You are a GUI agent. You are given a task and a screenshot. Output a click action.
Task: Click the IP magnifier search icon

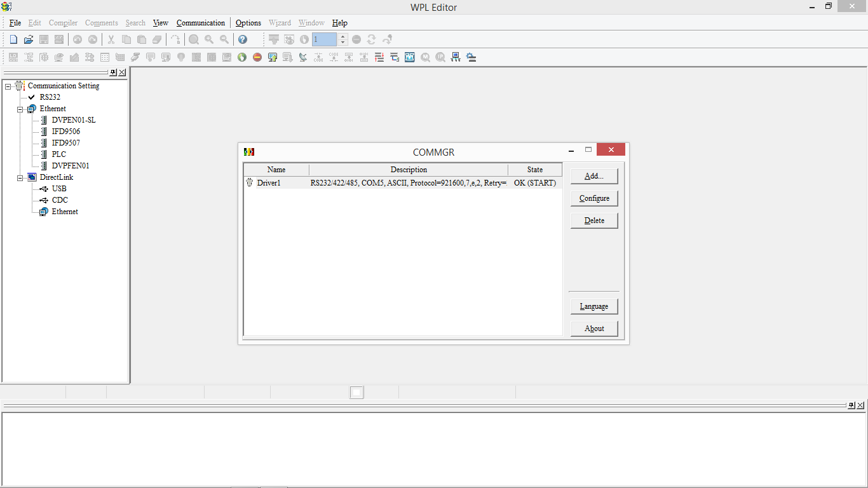440,57
